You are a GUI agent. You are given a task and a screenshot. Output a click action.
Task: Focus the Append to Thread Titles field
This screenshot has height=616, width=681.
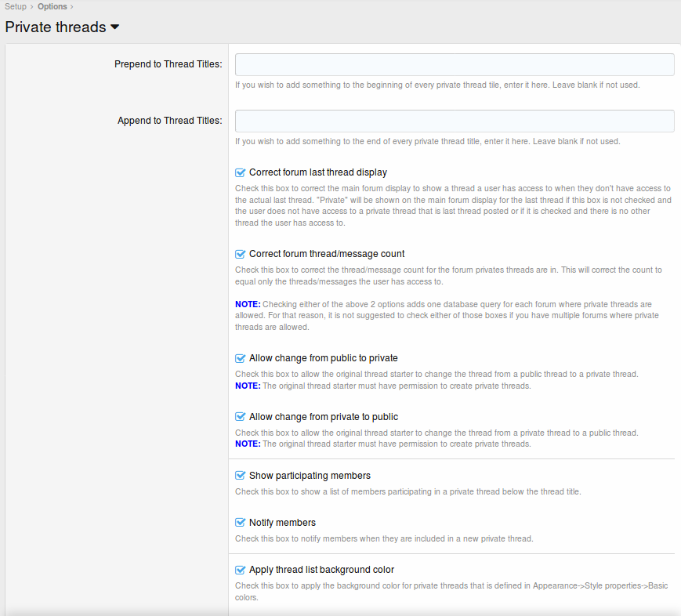[x=455, y=121]
